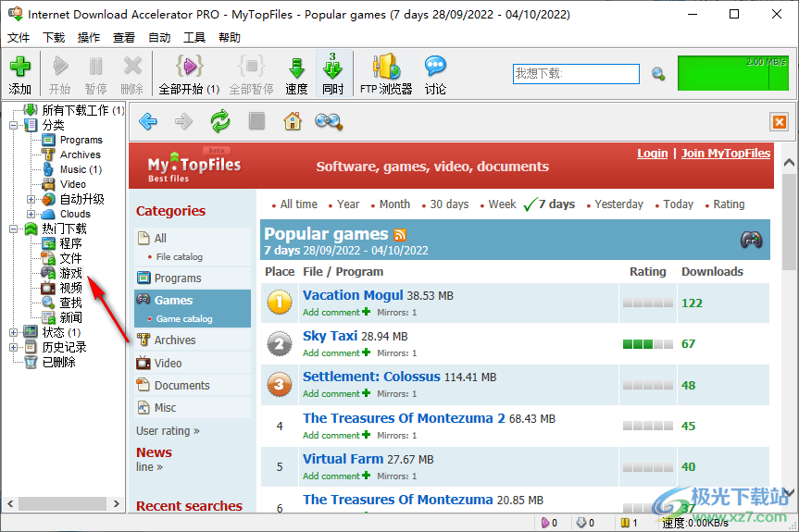This screenshot has height=532, width=799.
Task: Expand the 自动升级 tree node
Action: (x=31, y=200)
